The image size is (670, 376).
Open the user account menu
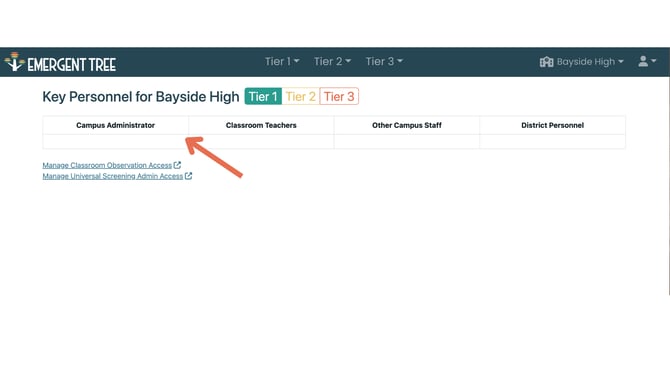click(x=647, y=62)
